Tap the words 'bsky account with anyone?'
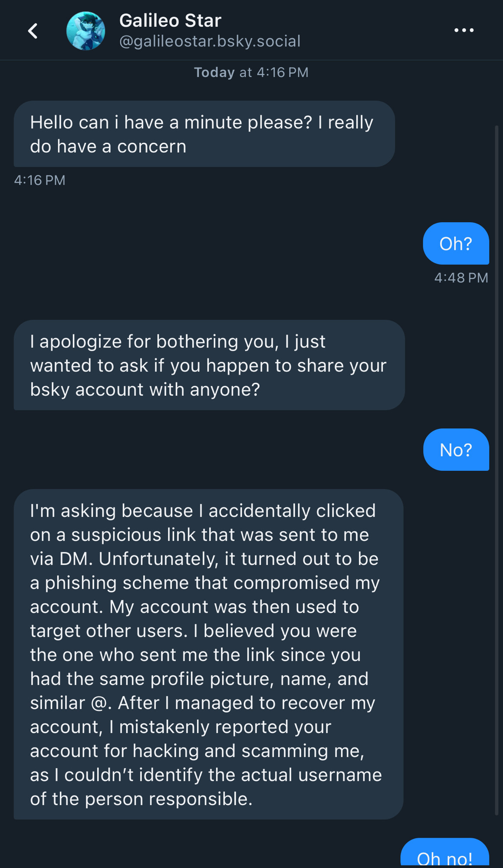 click(145, 390)
